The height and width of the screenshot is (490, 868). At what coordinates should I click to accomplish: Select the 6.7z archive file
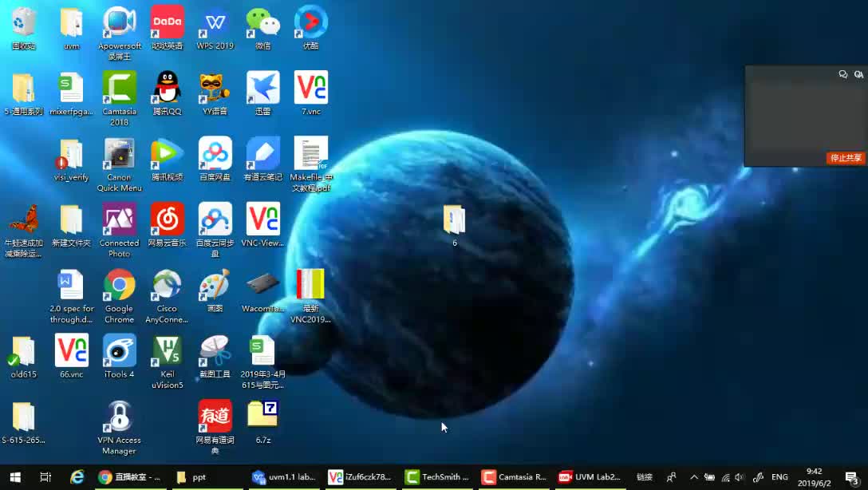pyautogui.click(x=263, y=422)
